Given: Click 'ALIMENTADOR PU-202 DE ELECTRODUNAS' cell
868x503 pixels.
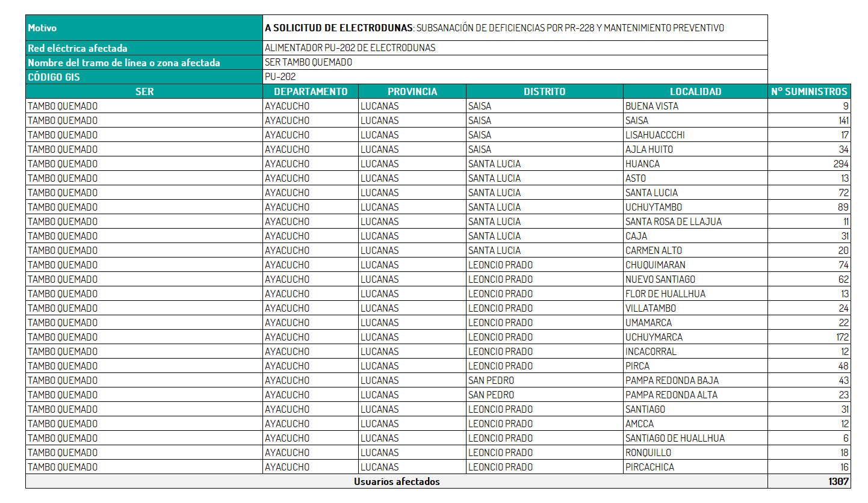Looking at the screenshot, I should 515,48.
